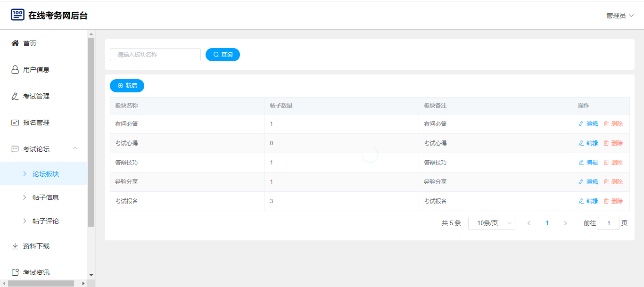The height and width of the screenshot is (287, 644).
Task: Open the 首页 menu item
Action: (44, 43)
